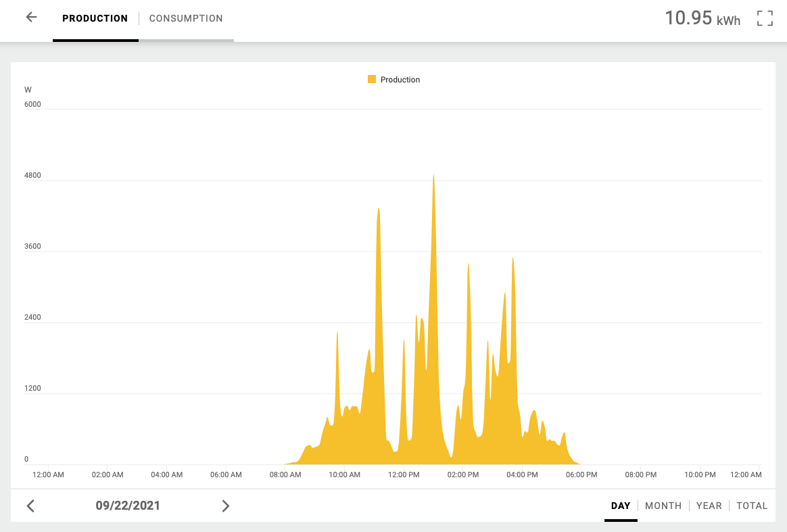Select the DAY view range
The height and width of the screenshot is (532, 787).
[620, 506]
